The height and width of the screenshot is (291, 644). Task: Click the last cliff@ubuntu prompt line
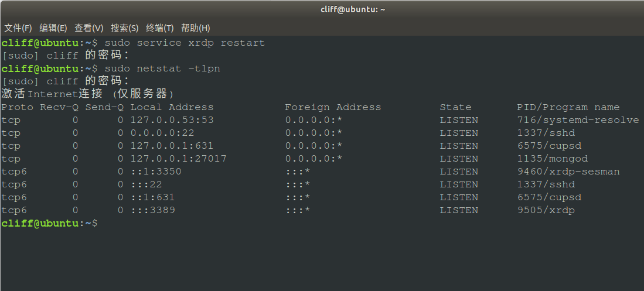[x=49, y=223]
